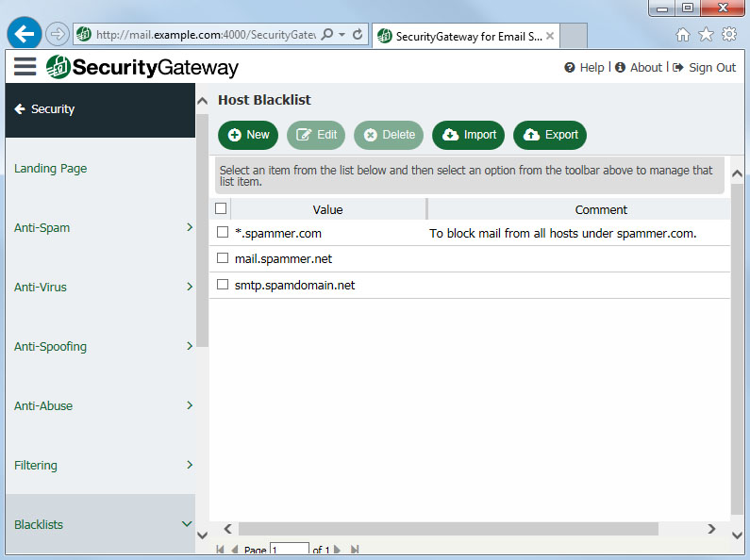
Task: Select Anti-Spoofing in the sidebar
Action: [50, 346]
